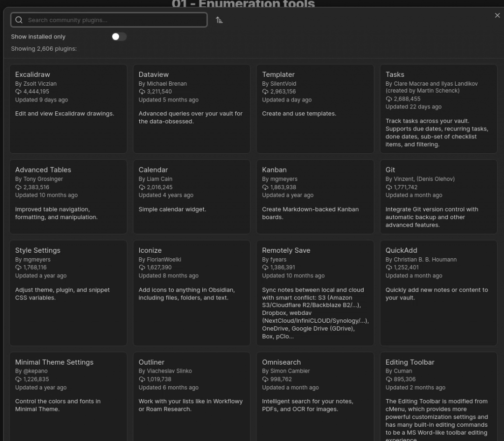The width and height of the screenshot is (504, 441).
Task: Click the download icon on the Iconize card
Action: (x=142, y=268)
